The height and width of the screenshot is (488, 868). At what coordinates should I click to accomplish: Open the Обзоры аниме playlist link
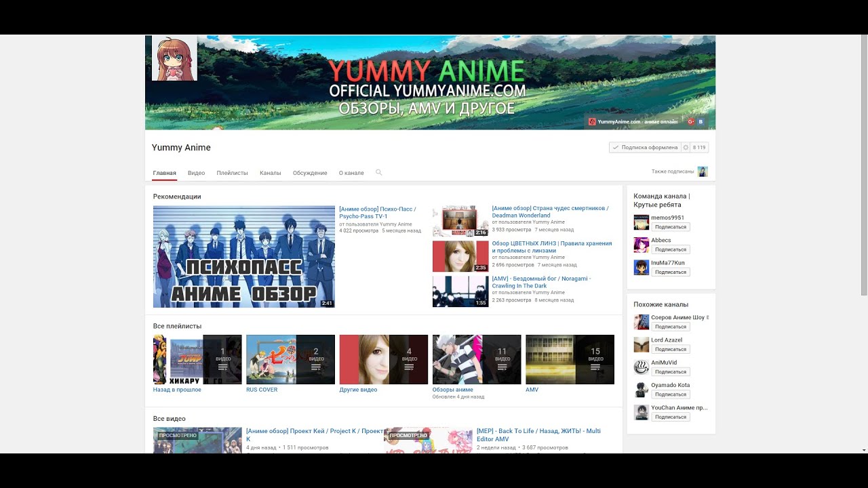[453, 390]
